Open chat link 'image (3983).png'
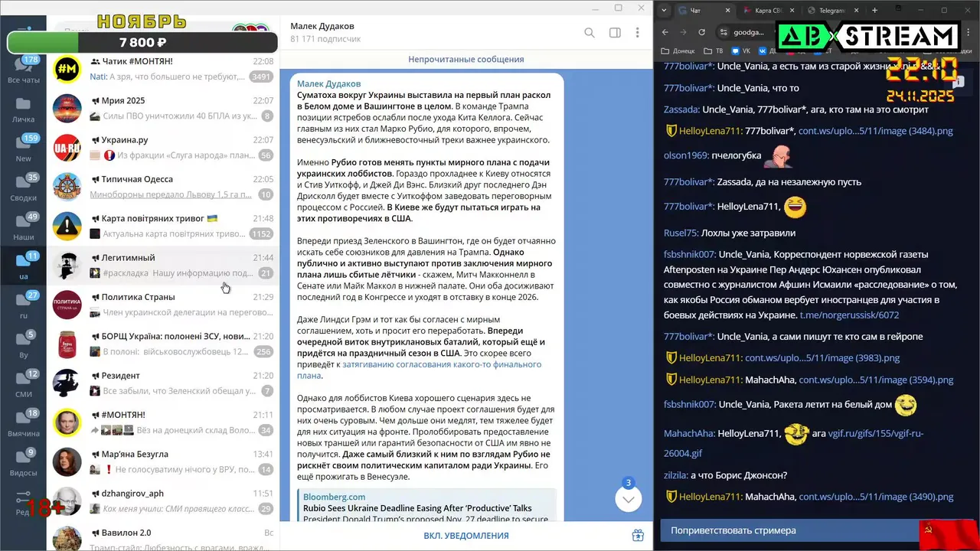980x551 pixels. pos(822,357)
